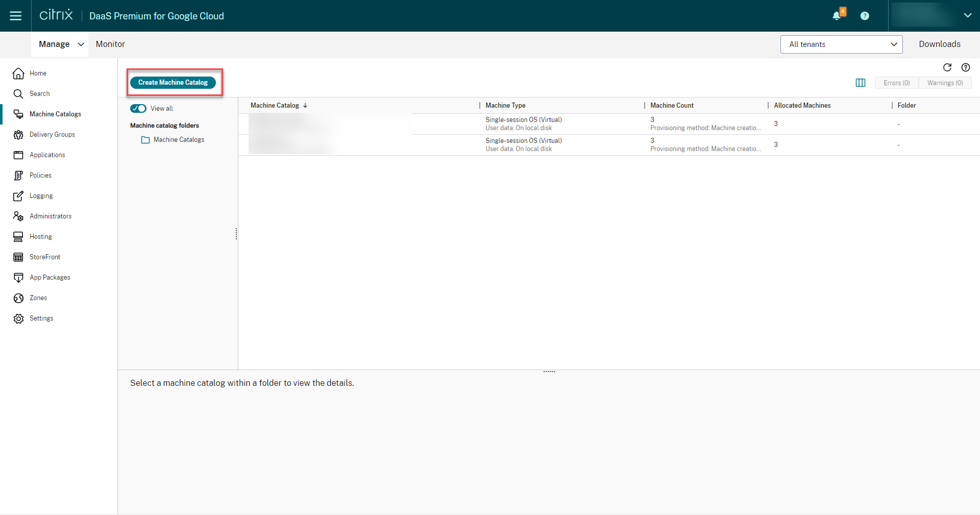Refresh the catalog list
This screenshot has width=980, height=515.
(947, 67)
